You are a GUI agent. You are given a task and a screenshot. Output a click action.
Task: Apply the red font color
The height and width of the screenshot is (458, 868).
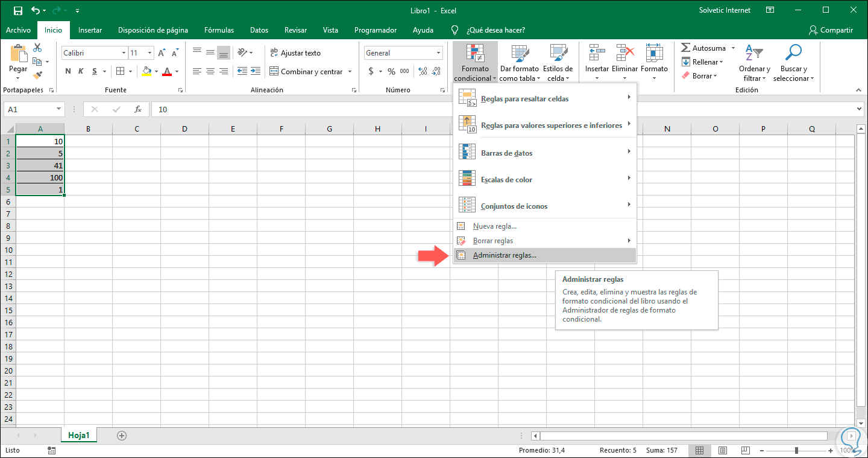pyautogui.click(x=167, y=71)
